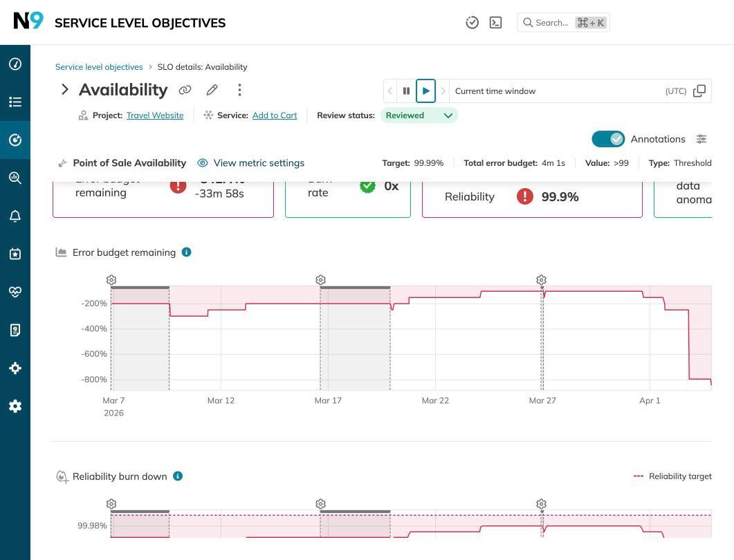Open the terminal icon in the top bar
This screenshot has width=734, height=560.
pyautogui.click(x=495, y=22)
